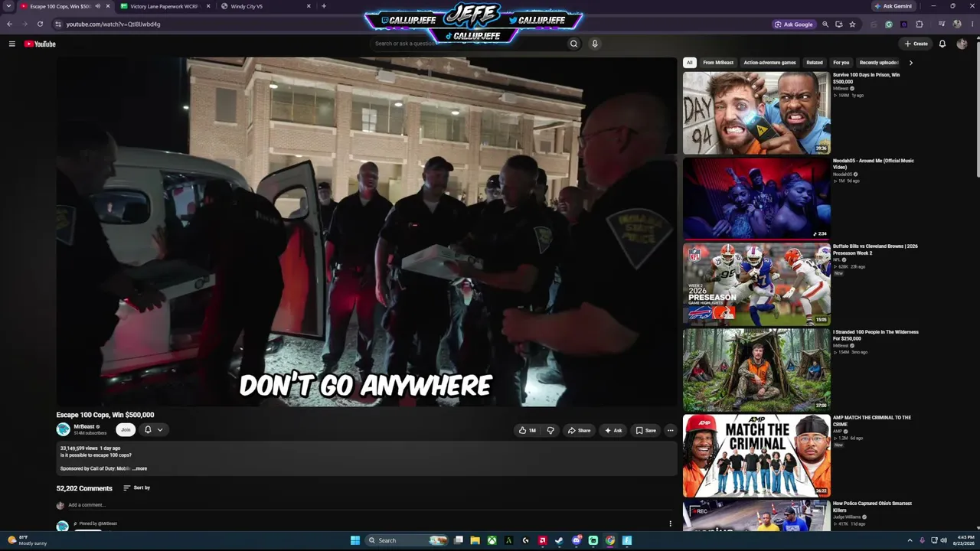The width and height of the screenshot is (980, 551).
Task: Open more actions for the video
Action: point(670,430)
